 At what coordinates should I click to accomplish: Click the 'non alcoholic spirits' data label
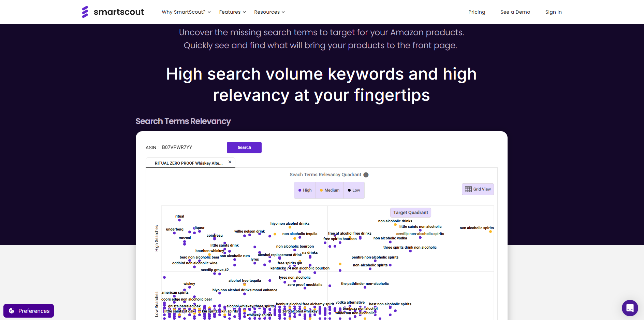coord(477,228)
